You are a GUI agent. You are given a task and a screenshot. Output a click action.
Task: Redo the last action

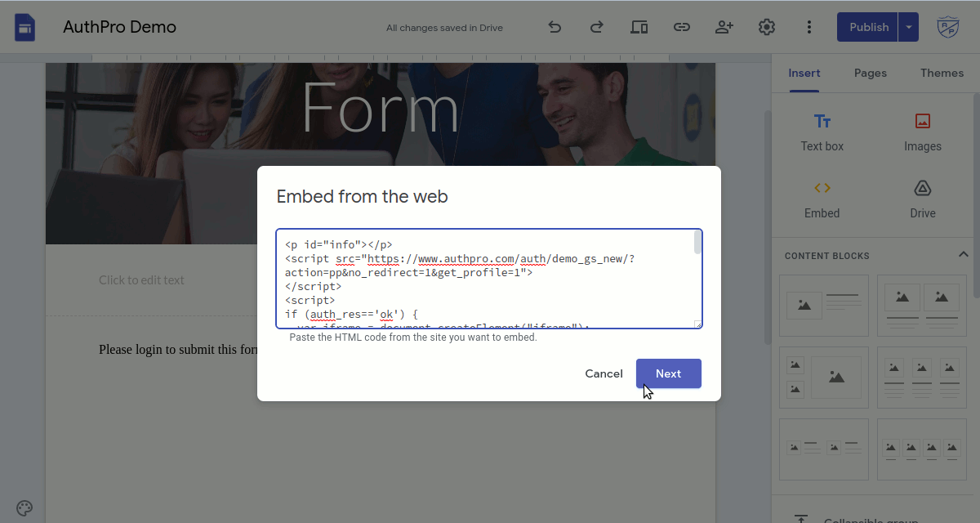pyautogui.click(x=597, y=27)
